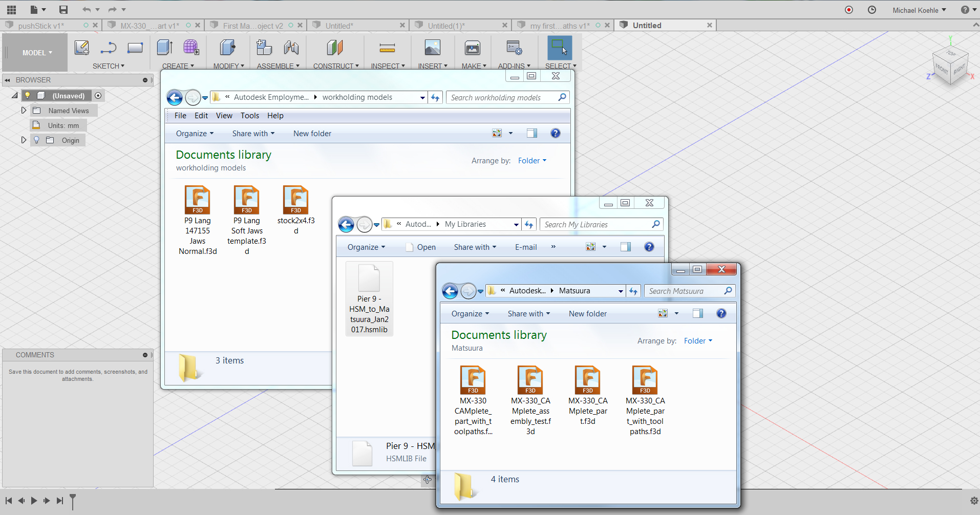
Task: Toggle the Origin folder lightbulb visibility
Action: coord(36,140)
